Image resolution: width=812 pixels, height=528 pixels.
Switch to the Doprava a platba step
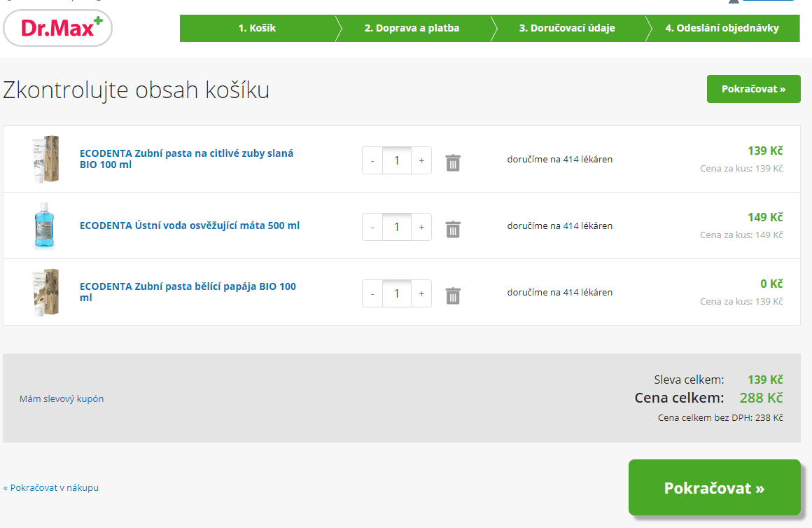(412, 28)
